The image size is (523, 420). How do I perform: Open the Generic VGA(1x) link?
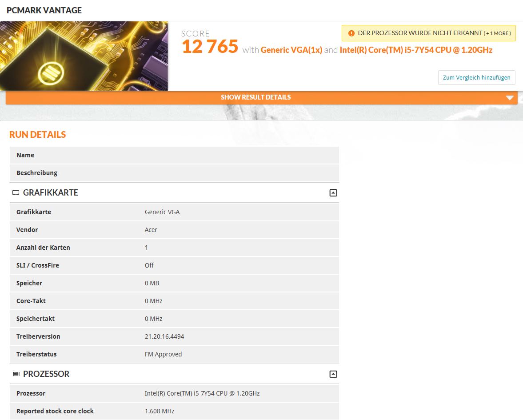coord(291,50)
